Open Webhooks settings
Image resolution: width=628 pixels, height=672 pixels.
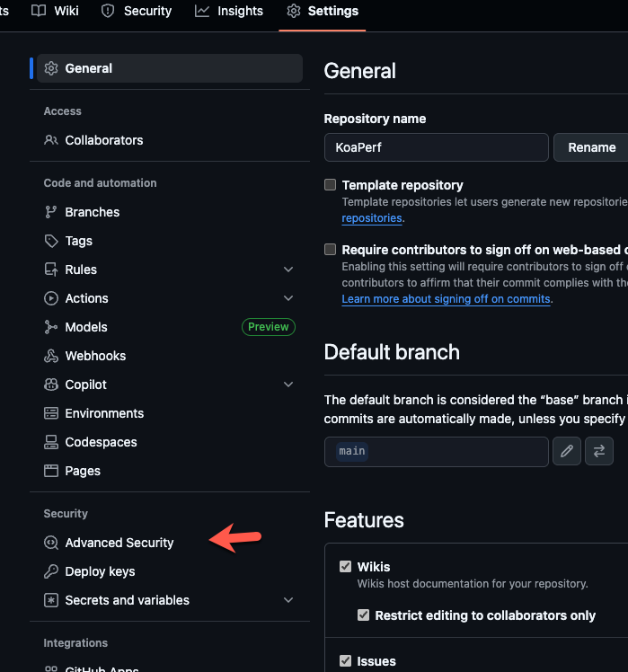point(170,356)
